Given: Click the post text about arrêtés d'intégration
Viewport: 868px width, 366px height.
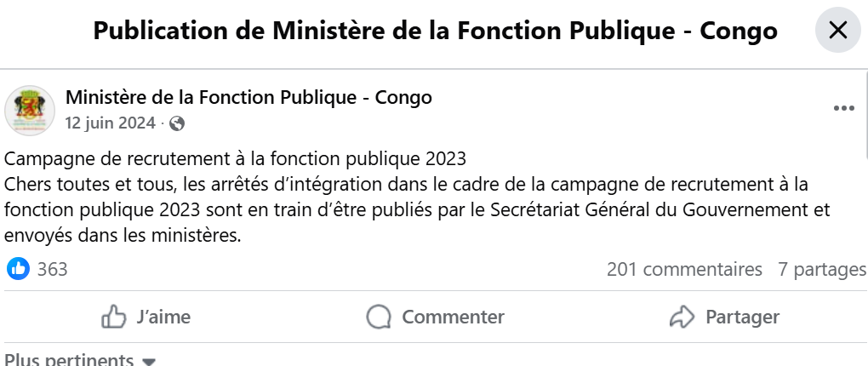Looking at the screenshot, I should pyautogui.click(x=417, y=209).
